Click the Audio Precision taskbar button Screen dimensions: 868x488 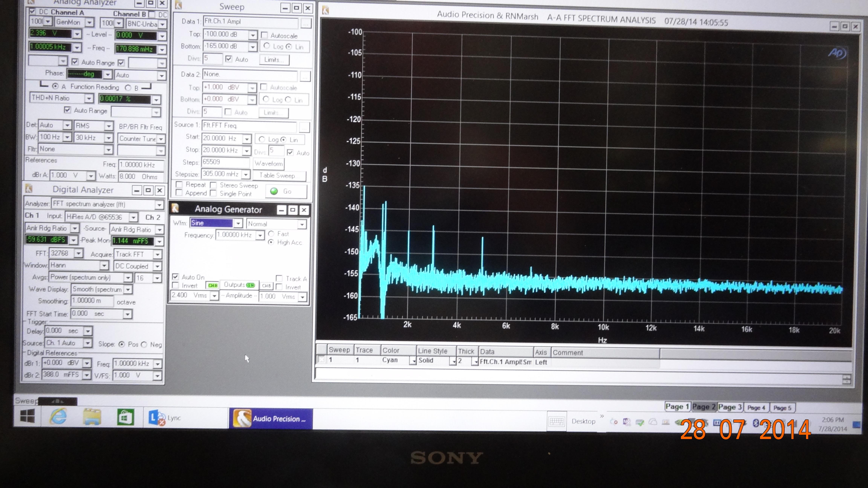271,419
